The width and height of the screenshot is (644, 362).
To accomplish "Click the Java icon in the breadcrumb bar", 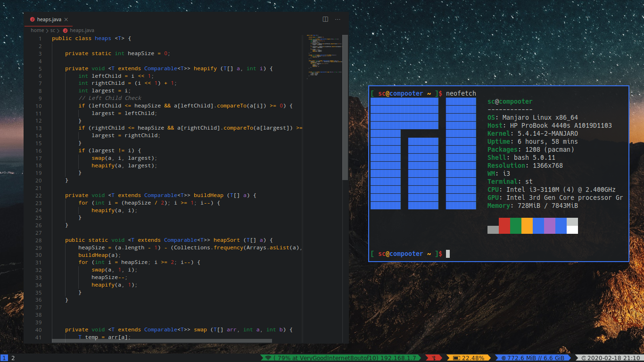I will 65,30.
